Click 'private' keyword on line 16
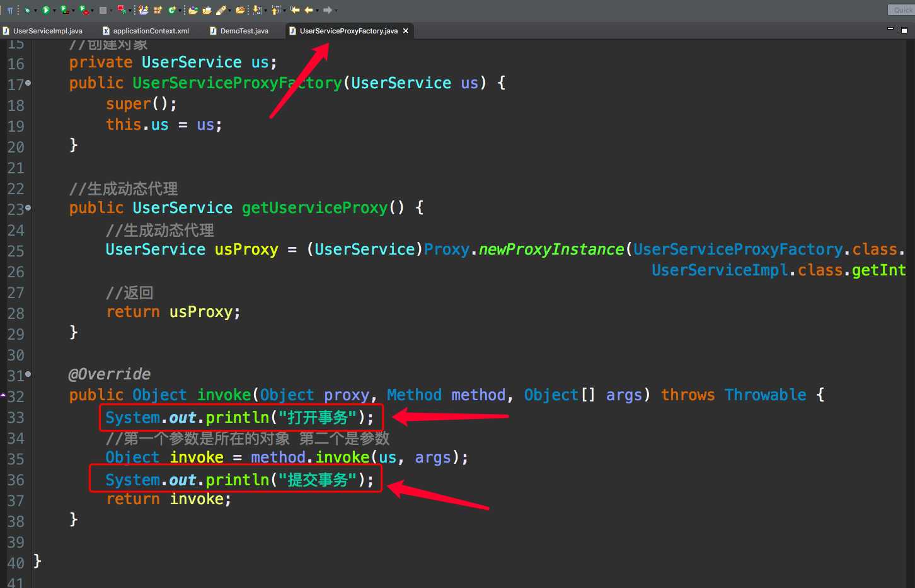 click(101, 62)
